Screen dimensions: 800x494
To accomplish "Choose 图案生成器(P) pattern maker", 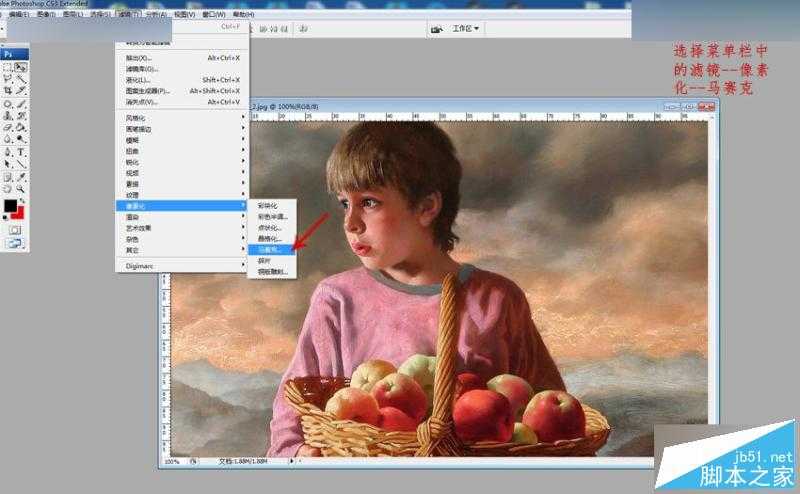I will pos(182,91).
